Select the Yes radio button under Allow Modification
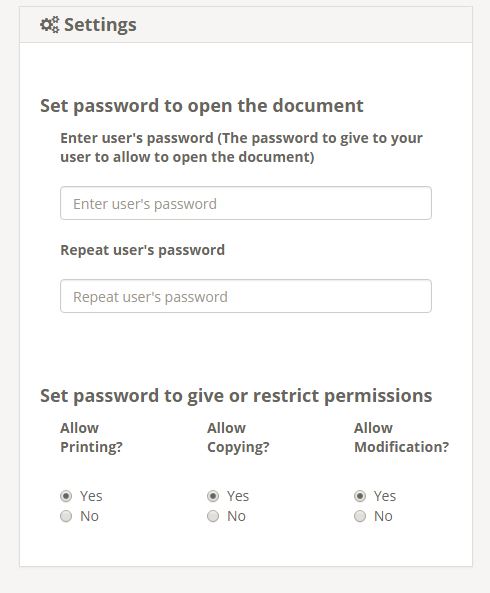Image resolution: width=490 pixels, height=593 pixels. (360, 496)
